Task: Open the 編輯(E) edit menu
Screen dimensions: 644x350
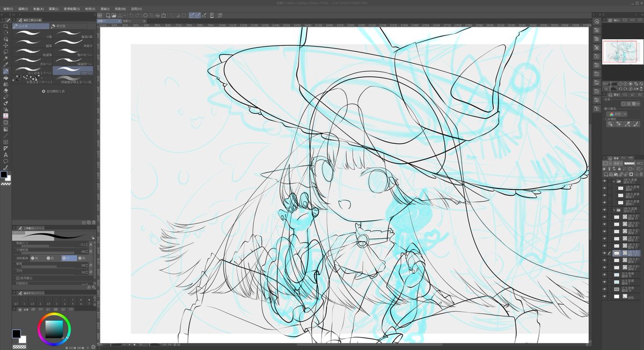Action: point(24,9)
